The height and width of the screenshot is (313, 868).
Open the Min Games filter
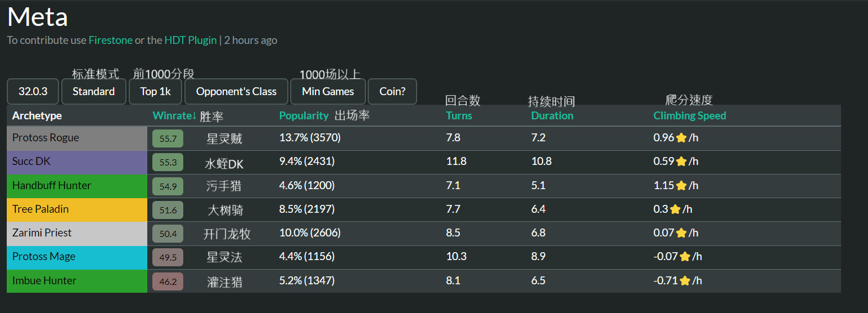[x=328, y=91]
